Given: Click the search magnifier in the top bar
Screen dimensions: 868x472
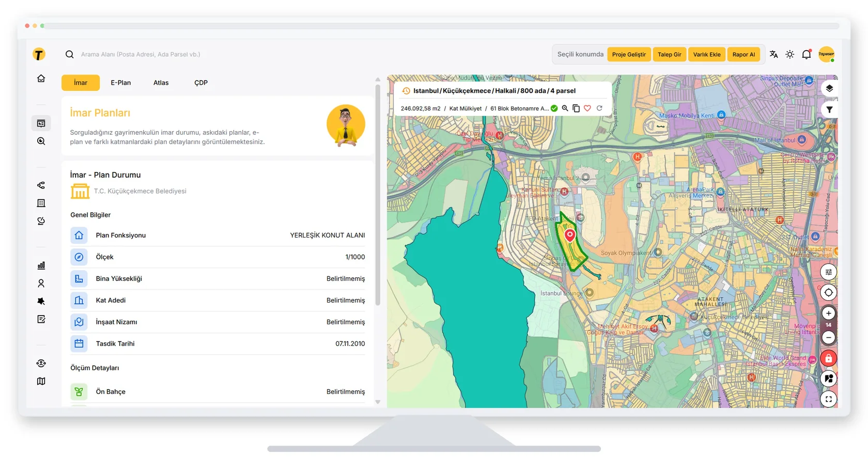Looking at the screenshot, I should 69,54.
